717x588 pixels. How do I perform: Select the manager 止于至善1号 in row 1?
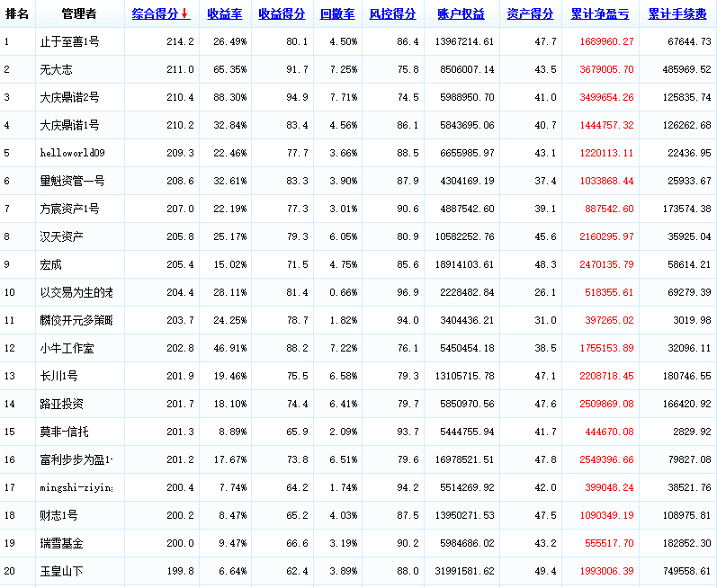[x=70, y=42]
